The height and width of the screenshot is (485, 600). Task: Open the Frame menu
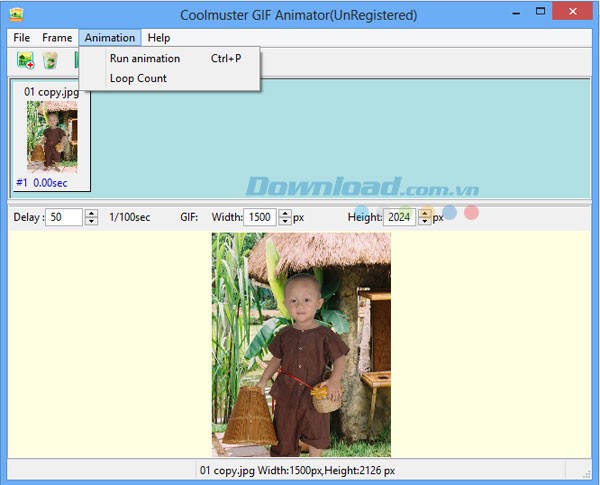57,38
